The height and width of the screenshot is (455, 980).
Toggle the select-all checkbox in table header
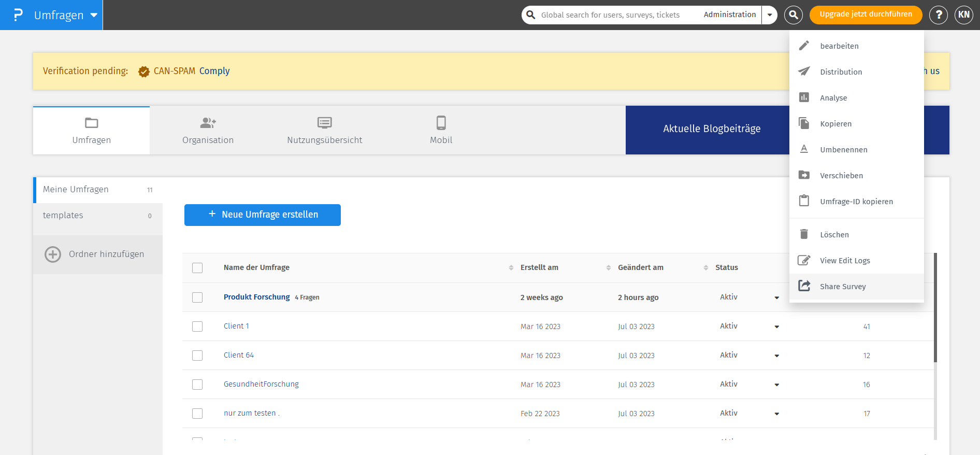(197, 268)
